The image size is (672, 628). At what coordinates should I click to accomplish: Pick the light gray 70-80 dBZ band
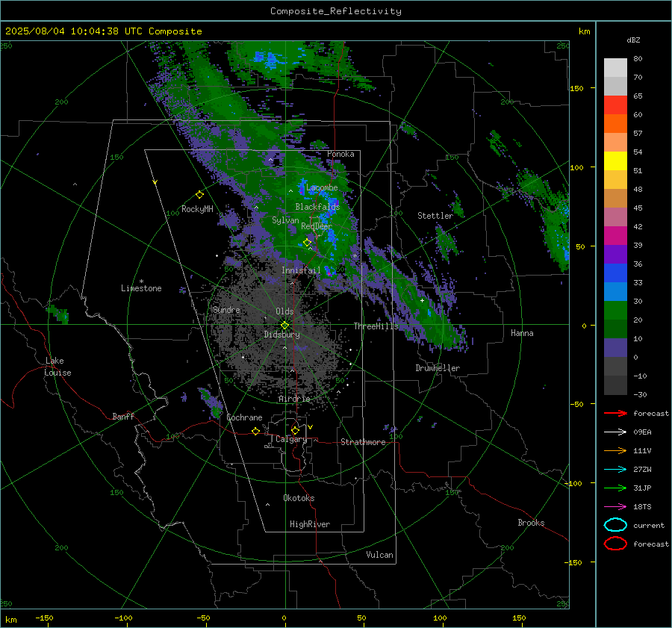615,68
